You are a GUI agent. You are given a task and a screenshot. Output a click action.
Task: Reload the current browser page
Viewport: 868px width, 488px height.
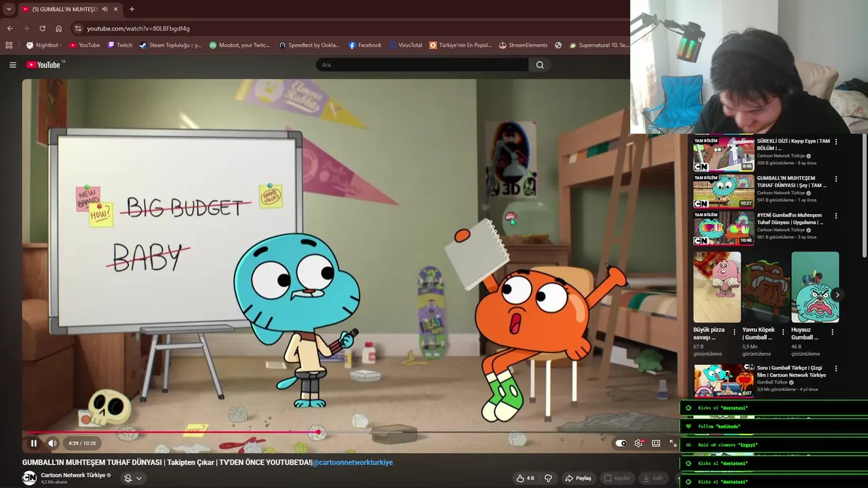42,28
